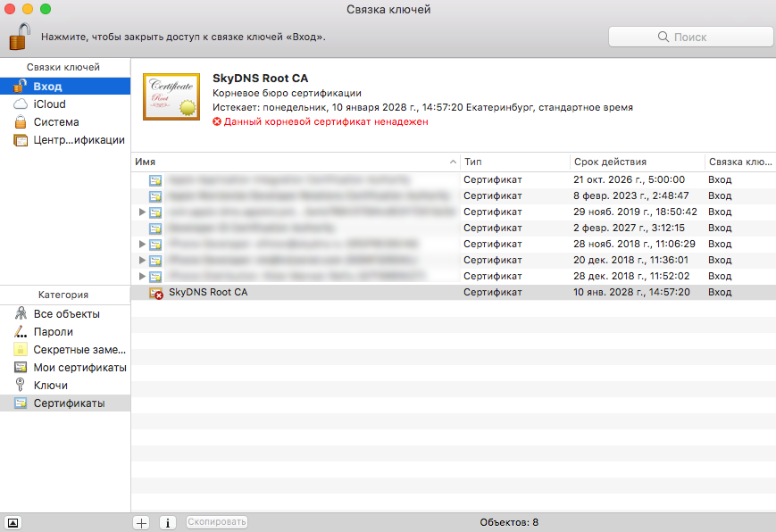
Task: Click the Сертификат type cell in the SkyDNS row
Action: 492,292
